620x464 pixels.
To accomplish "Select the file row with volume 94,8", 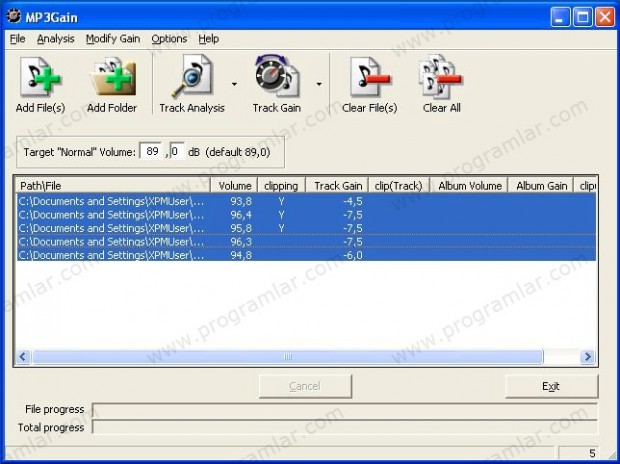I will tap(306, 255).
